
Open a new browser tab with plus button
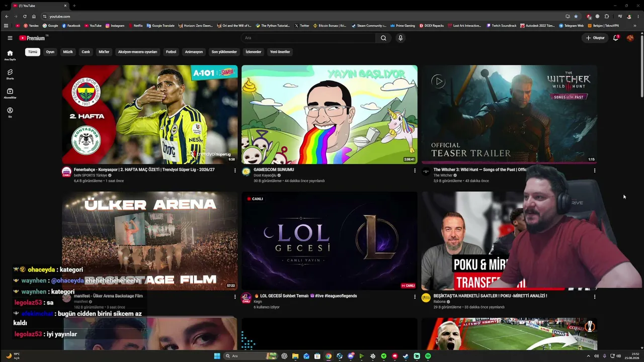click(74, 6)
